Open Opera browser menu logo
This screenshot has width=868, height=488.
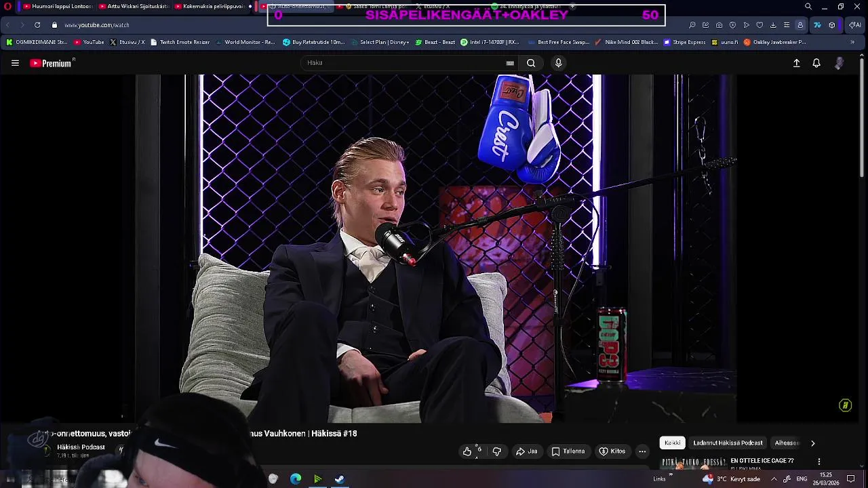(x=7, y=7)
